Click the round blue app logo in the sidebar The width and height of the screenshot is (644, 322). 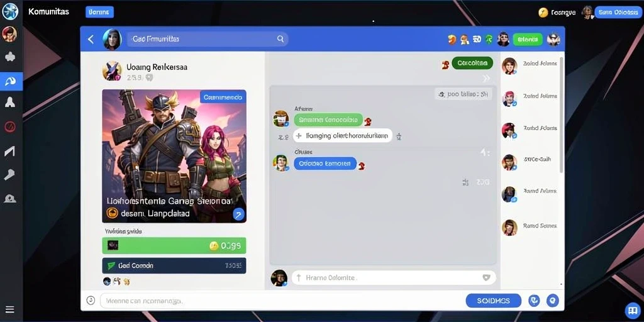[10, 11]
